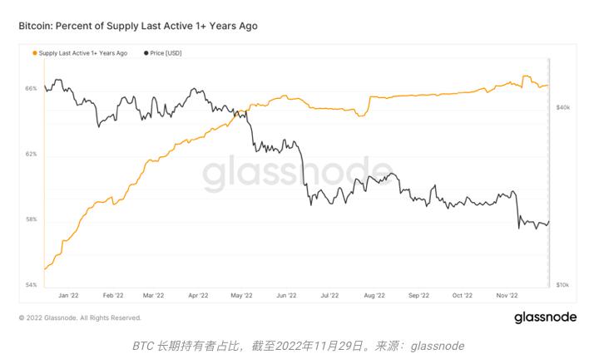Image resolution: width=594 pixels, height=364 pixels.
Task: Select the Aug '22 x-axis label
Action: pos(374,295)
